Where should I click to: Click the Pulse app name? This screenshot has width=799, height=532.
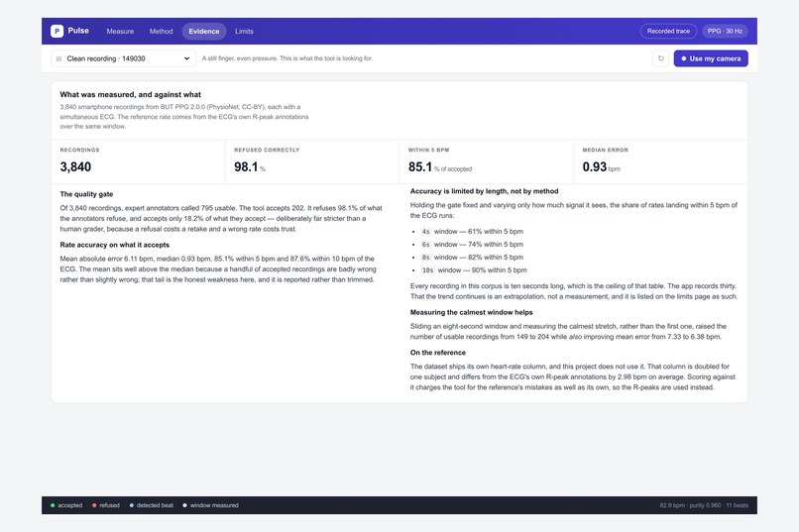[x=78, y=31]
